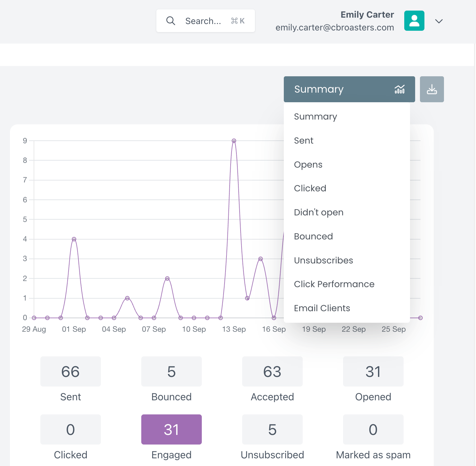Expand the account menu chevron
Image resolution: width=476 pixels, height=466 pixels.
click(x=439, y=21)
